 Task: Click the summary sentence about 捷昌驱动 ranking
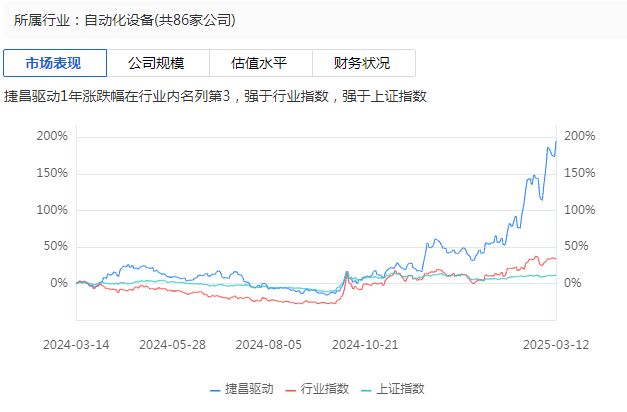point(215,96)
